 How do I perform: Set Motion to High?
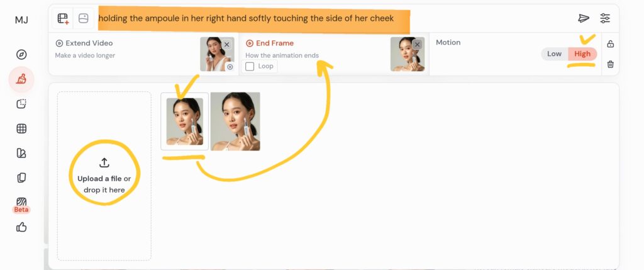pos(582,54)
